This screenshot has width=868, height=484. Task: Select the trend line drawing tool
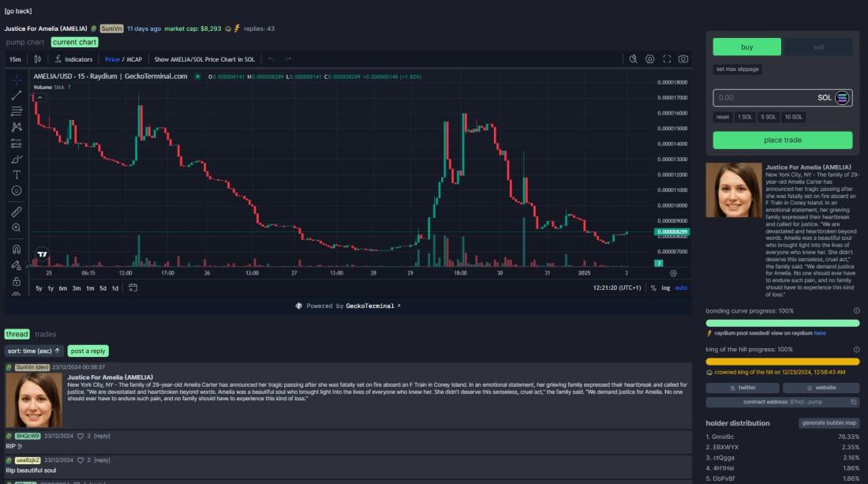(17, 96)
